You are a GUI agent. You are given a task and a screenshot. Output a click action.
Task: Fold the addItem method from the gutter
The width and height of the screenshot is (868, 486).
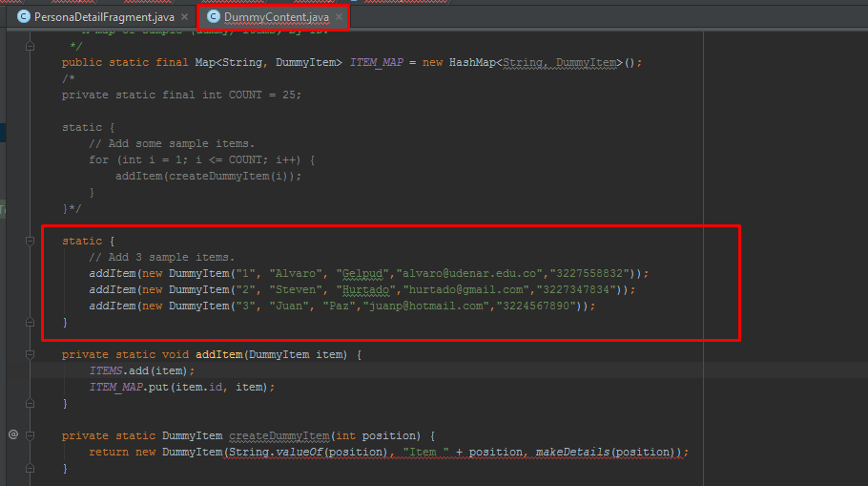[31, 354]
